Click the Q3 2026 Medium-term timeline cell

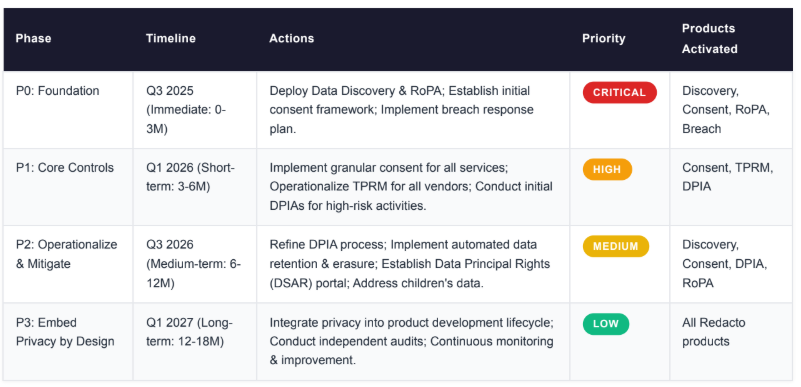point(195,264)
